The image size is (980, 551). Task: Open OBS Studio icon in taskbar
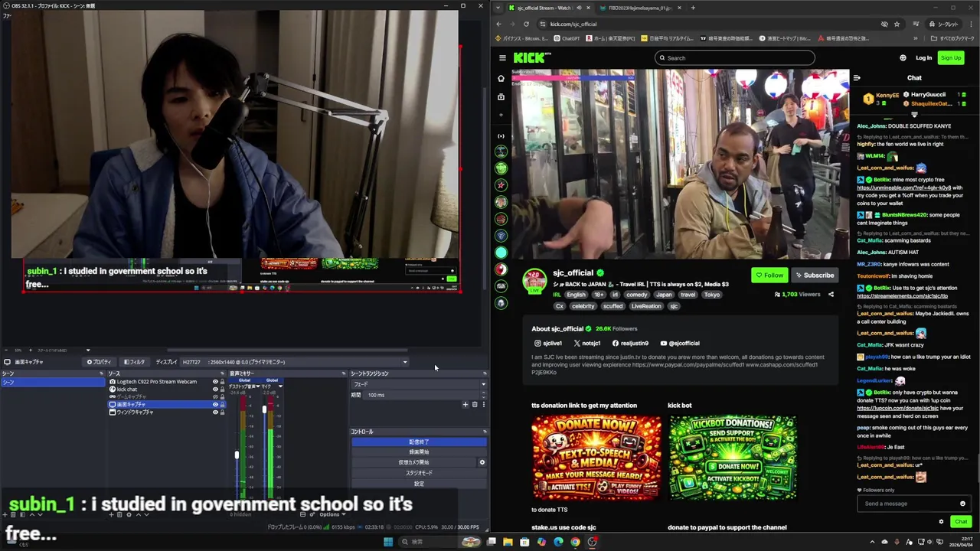coord(592,542)
